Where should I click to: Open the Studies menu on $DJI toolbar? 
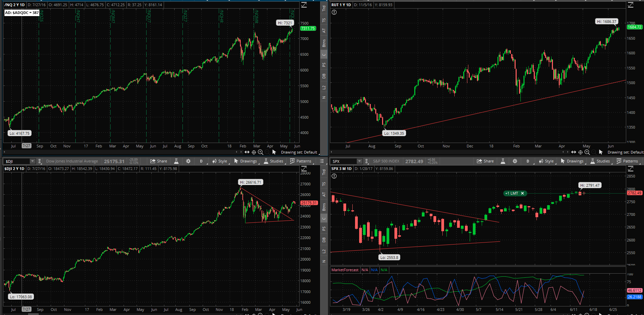click(274, 161)
